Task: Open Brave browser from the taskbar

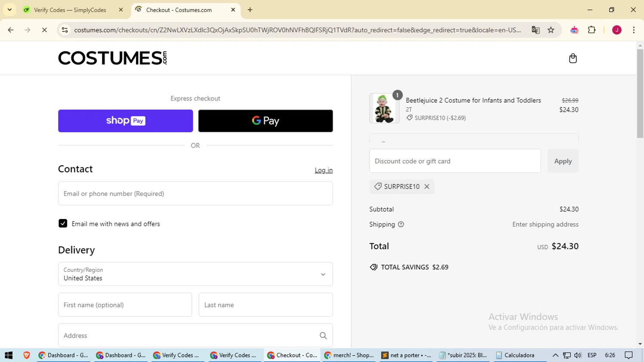Action: pyautogui.click(x=27, y=355)
